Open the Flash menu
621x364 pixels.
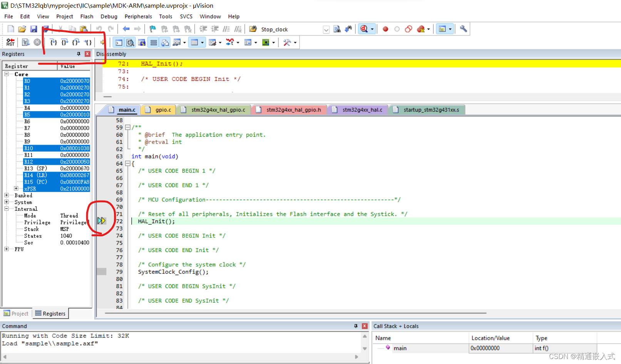coord(87,17)
